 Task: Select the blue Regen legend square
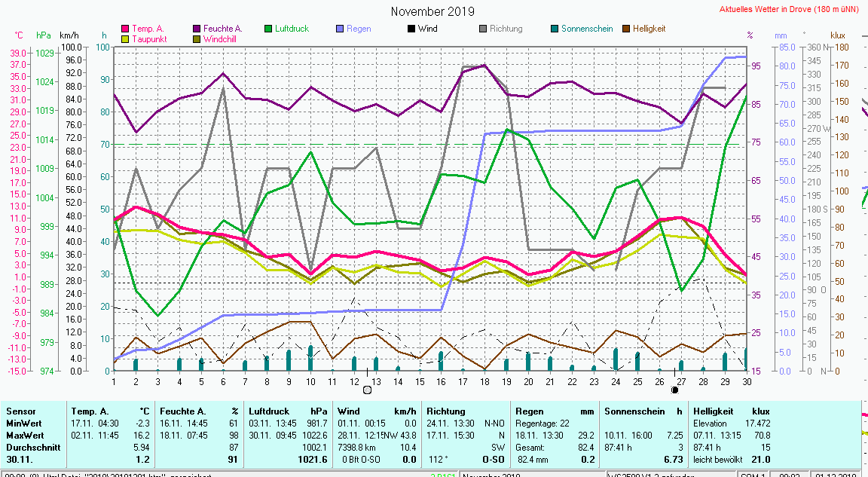(339, 29)
